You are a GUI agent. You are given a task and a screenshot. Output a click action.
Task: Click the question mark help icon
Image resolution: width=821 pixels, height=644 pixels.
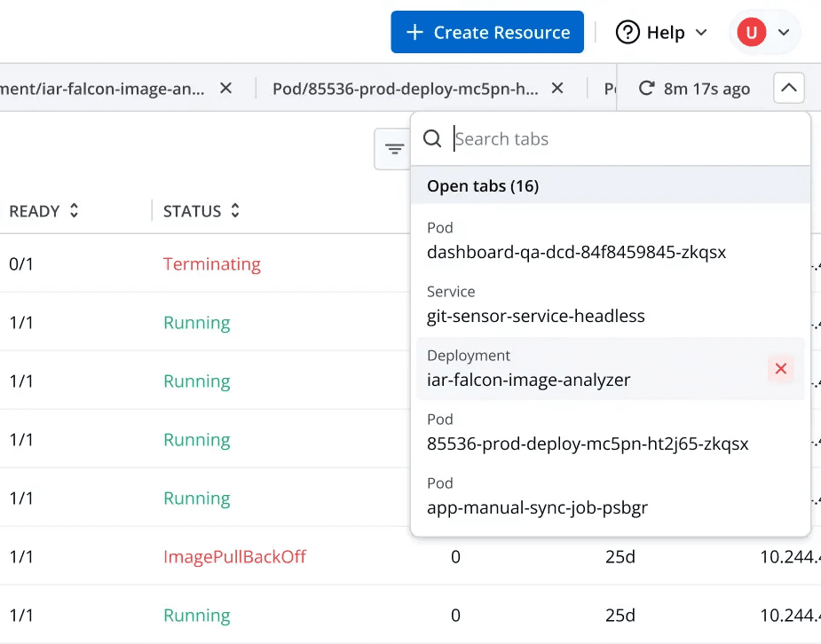628,33
